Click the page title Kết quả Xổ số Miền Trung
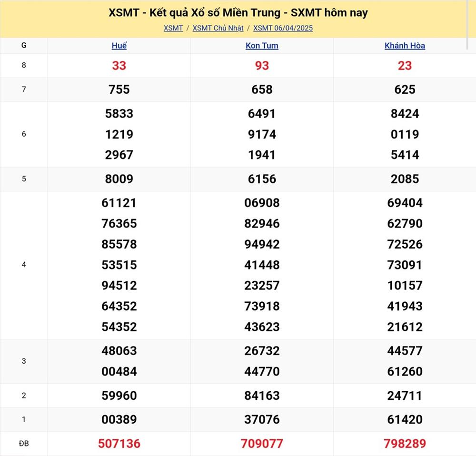The height and width of the screenshot is (456, 476). 238,13
